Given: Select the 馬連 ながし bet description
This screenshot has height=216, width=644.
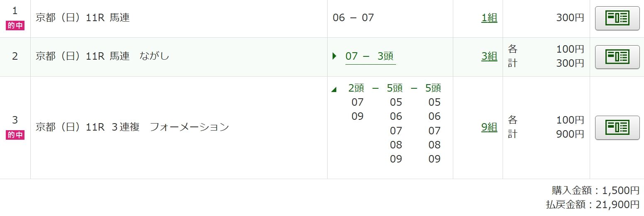Looking at the screenshot, I should 102,56.
